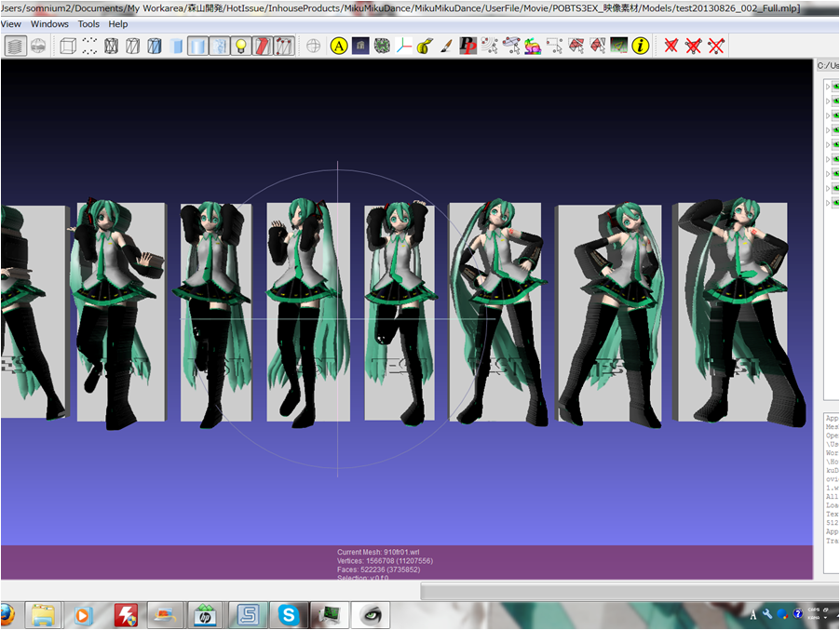Click the yellow 'A' annotation tool icon

(339, 46)
